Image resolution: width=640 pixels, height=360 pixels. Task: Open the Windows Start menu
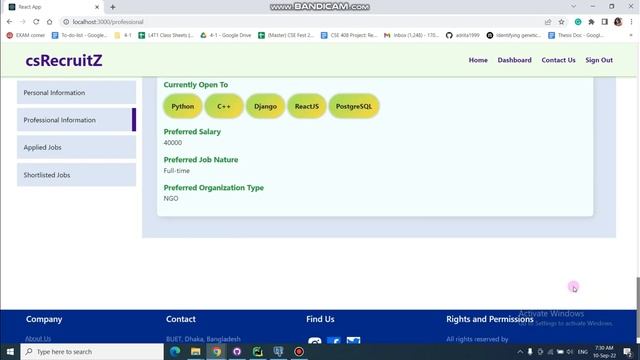pyautogui.click(x=10, y=351)
